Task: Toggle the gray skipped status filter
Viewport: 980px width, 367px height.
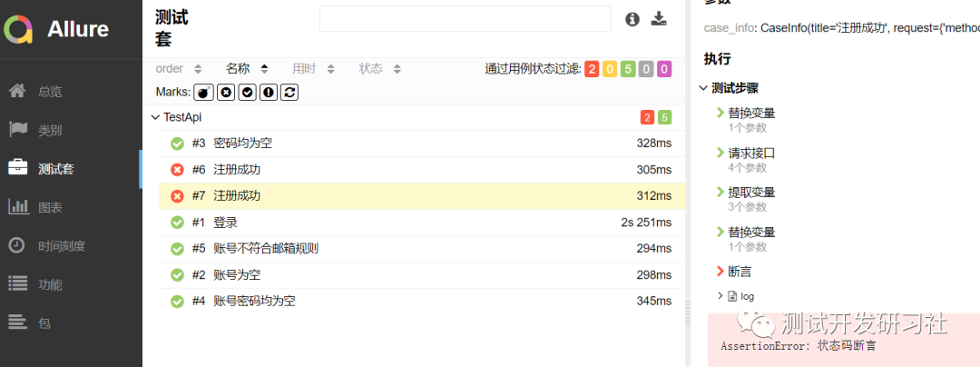Action: click(646, 69)
